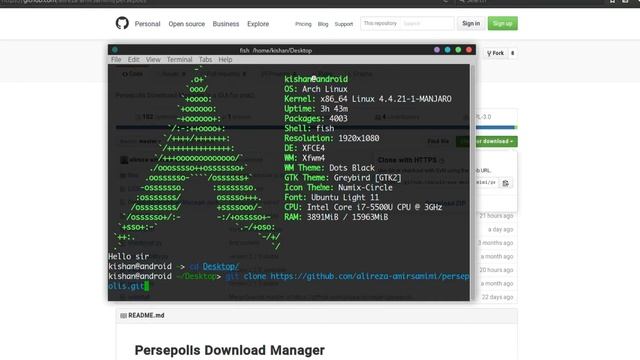Viewport: 640px width, 360px height.
Task: Click the Persepolis Download Manager heading
Action: 230,350
